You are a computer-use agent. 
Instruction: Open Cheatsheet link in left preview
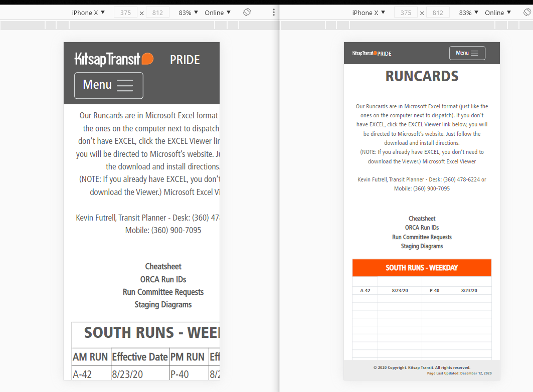click(163, 266)
